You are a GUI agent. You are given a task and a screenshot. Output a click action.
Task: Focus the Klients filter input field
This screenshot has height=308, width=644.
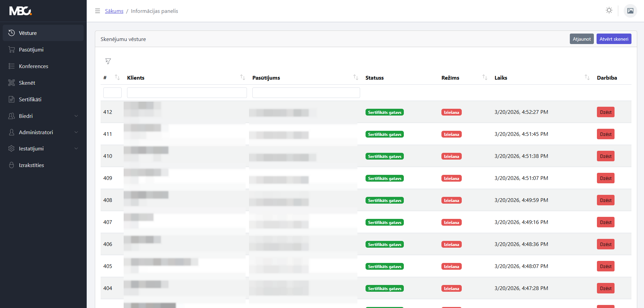click(x=187, y=93)
